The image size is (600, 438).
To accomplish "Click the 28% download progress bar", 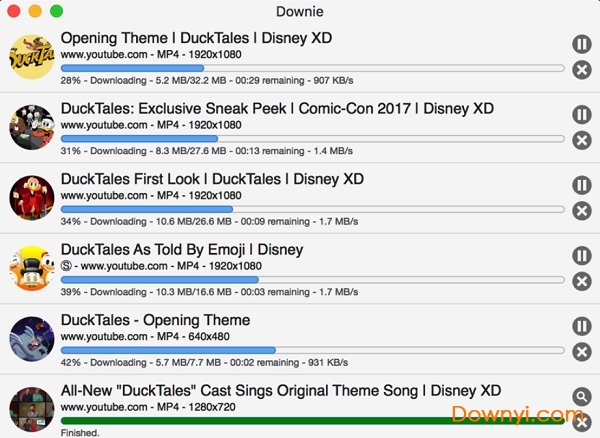I will [312, 68].
